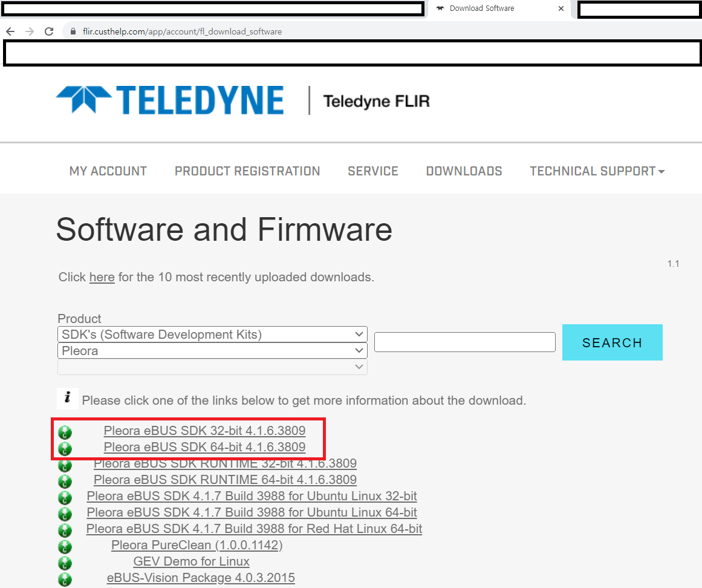Screen dimensions: 702x588
Task: Reload the current page
Action: pyautogui.click(x=49, y=31)
